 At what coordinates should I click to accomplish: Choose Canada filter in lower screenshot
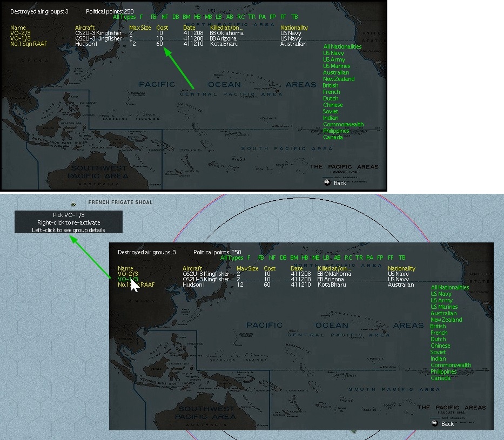coord(440,378)
